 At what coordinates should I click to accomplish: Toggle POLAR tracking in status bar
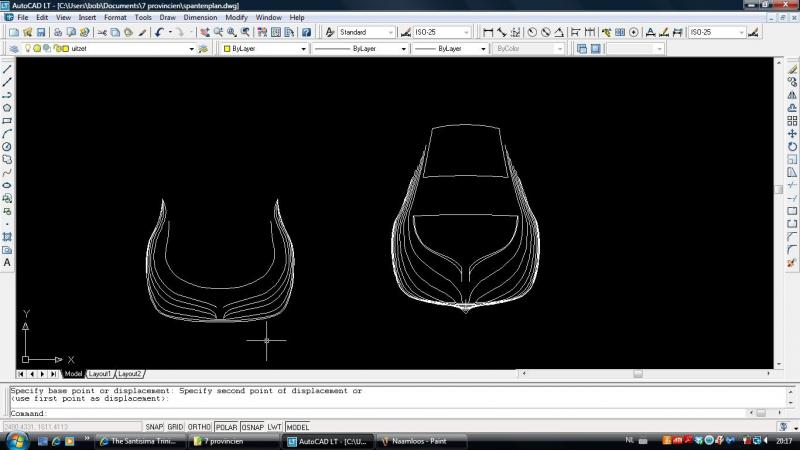[226, 427]
